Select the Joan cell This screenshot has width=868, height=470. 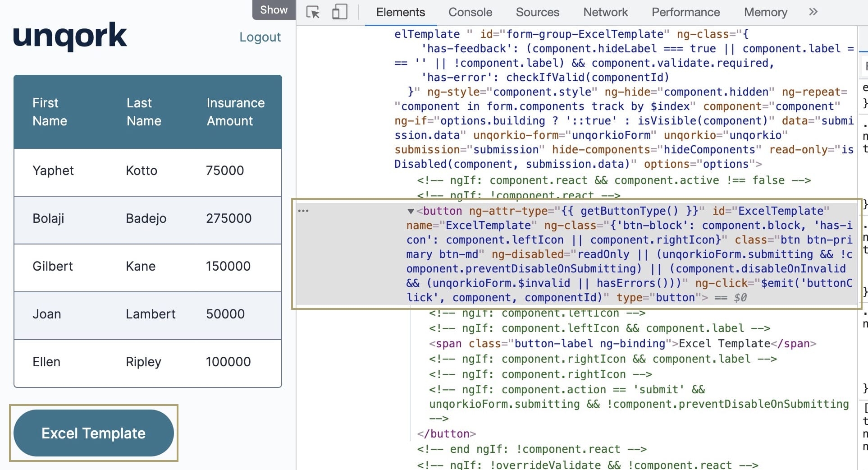point(46,314)
